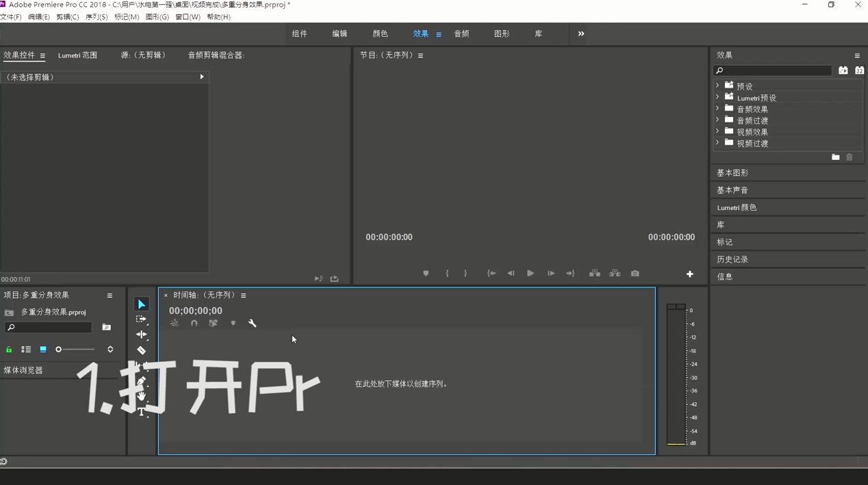
Task: Expand the 音频过渡 folder
Action: click(717, 120)
